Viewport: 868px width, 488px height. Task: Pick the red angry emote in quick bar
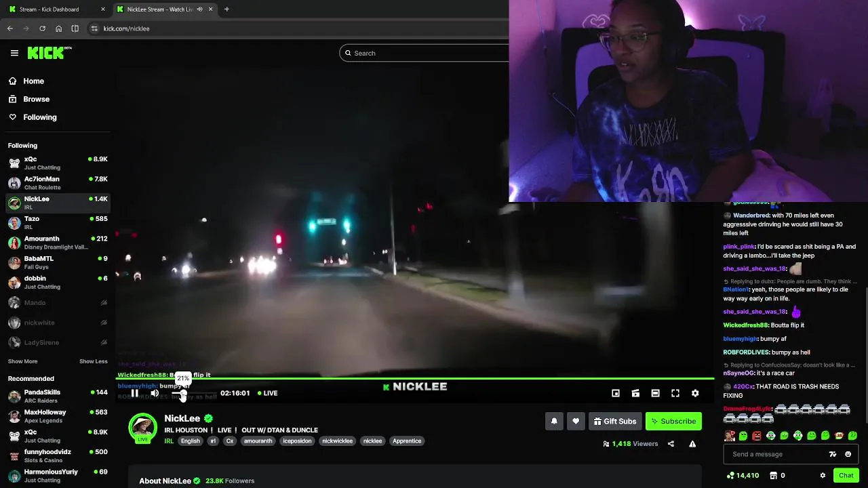click(757, 436)
